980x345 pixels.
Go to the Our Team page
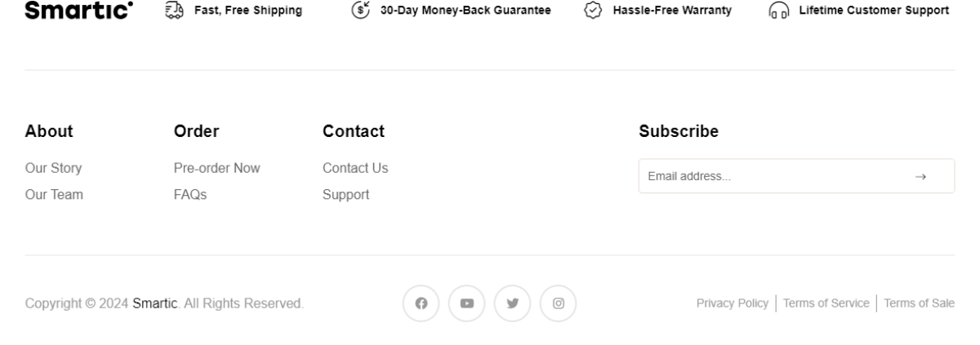tap(54, 194)
